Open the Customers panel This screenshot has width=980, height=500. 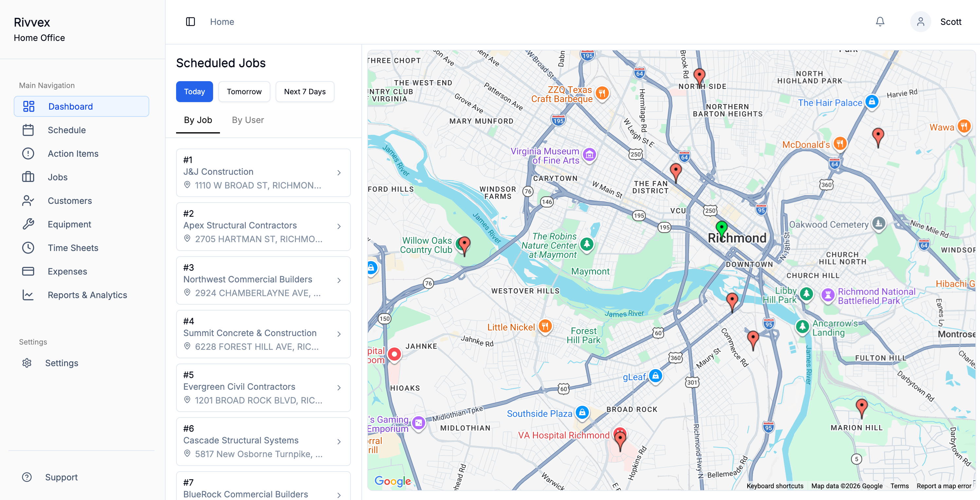pos(70,200)
